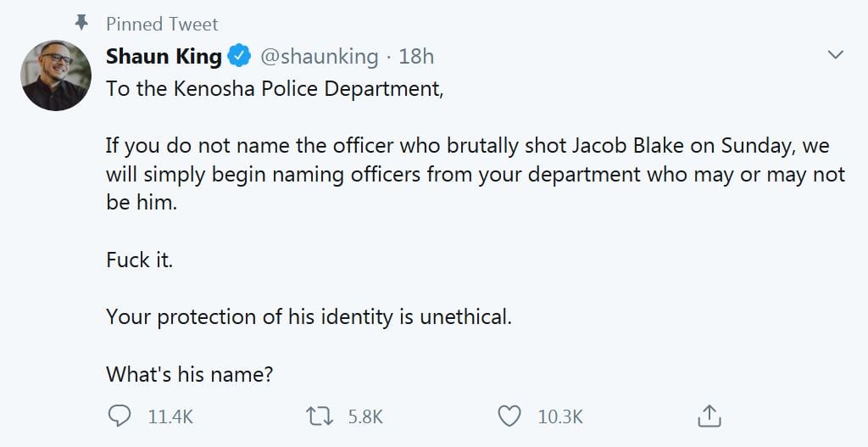
Task: Click the reply speech bubble icon
Action: (120, 416)
